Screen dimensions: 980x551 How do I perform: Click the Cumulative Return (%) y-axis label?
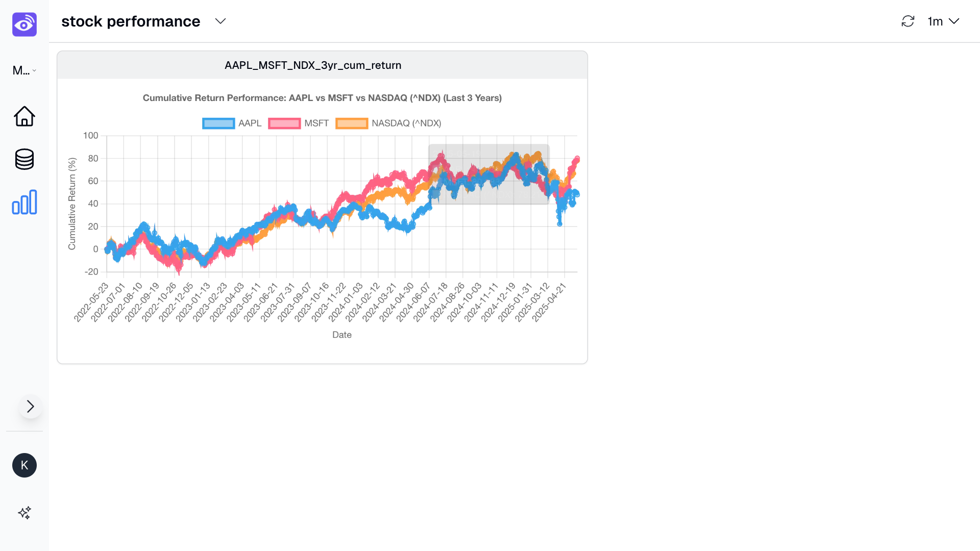(72, 204)
